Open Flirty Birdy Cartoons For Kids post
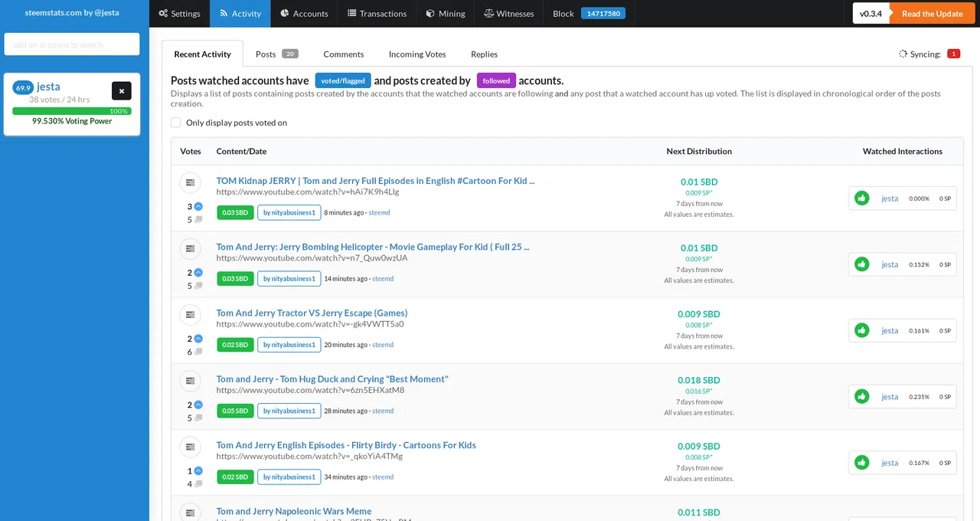This screenshot has height=521, width=980. [346, 444]
